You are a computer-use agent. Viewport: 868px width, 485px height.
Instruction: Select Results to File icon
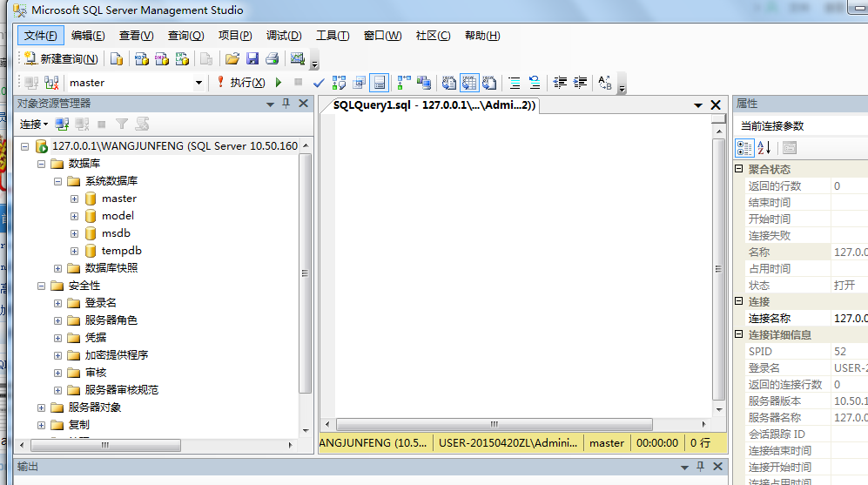tap(489, 83)
